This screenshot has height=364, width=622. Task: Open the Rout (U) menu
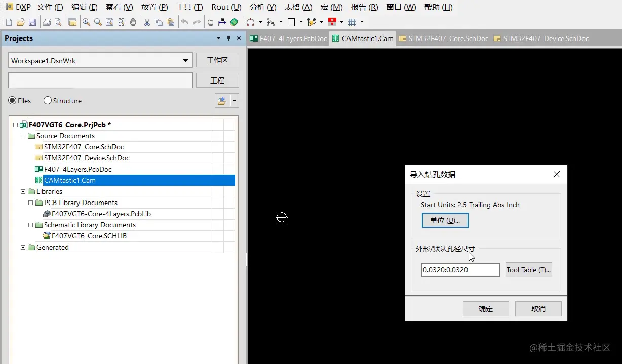pyautogui.click(x=226, y=7)
